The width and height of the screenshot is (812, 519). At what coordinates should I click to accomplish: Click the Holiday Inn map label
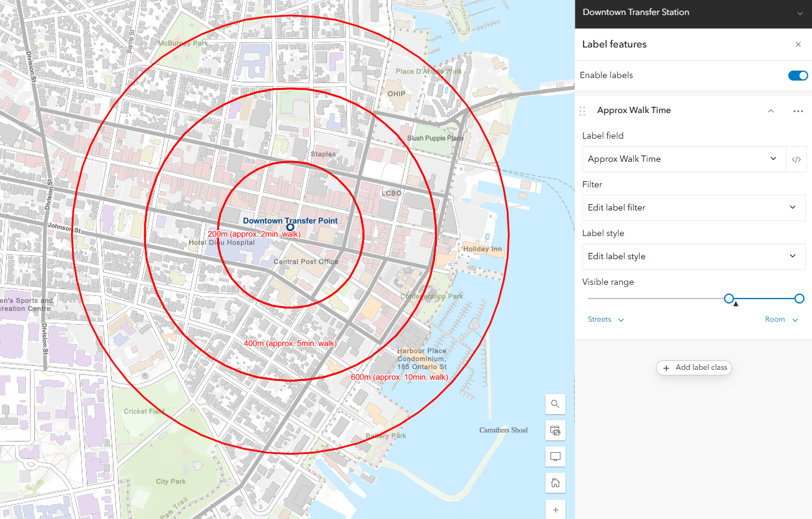(482, 249)
